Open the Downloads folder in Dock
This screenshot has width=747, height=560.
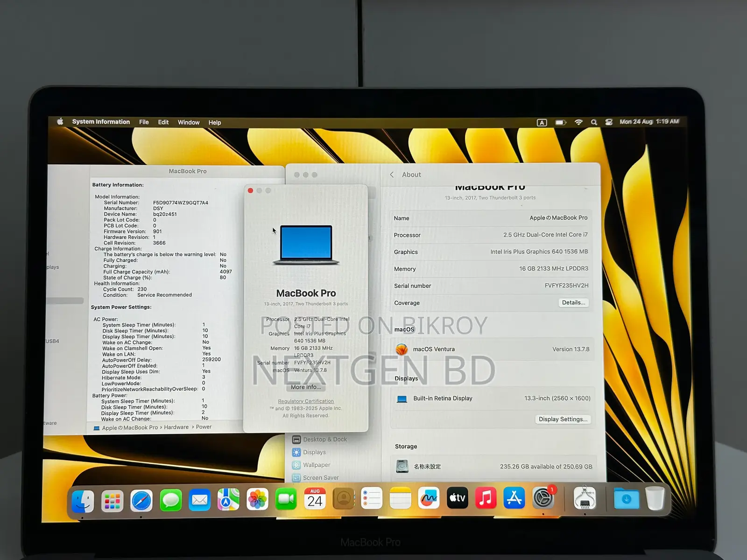(626, 499)
